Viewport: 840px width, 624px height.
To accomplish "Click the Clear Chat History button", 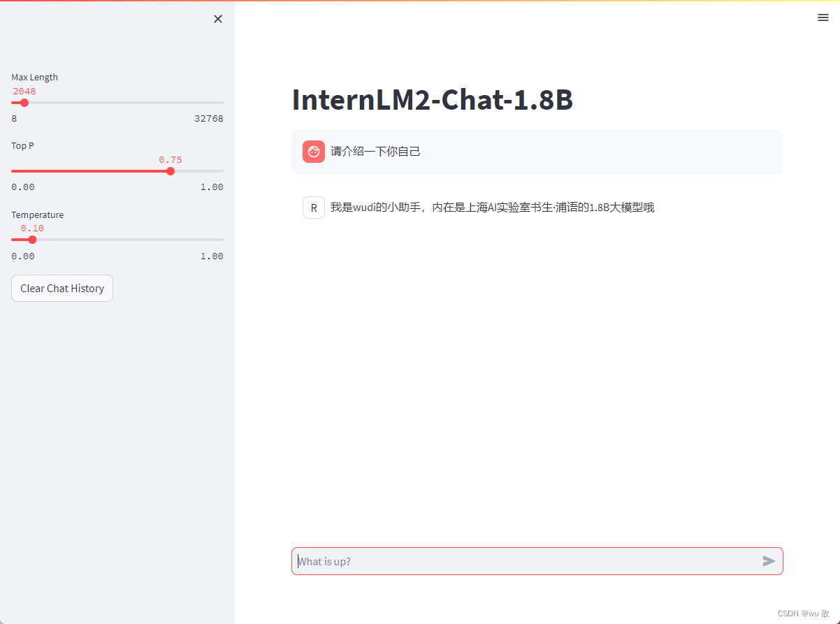I will (x=62, y=289).
